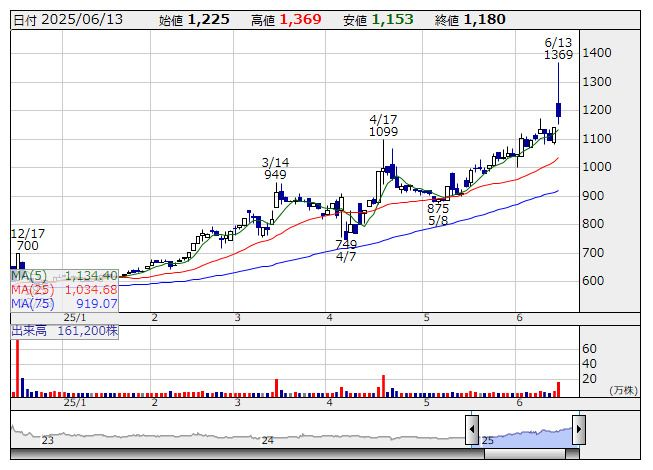
Task: Click the MA(75) 919.07 legend entry
Action: [x=65, y=303]
